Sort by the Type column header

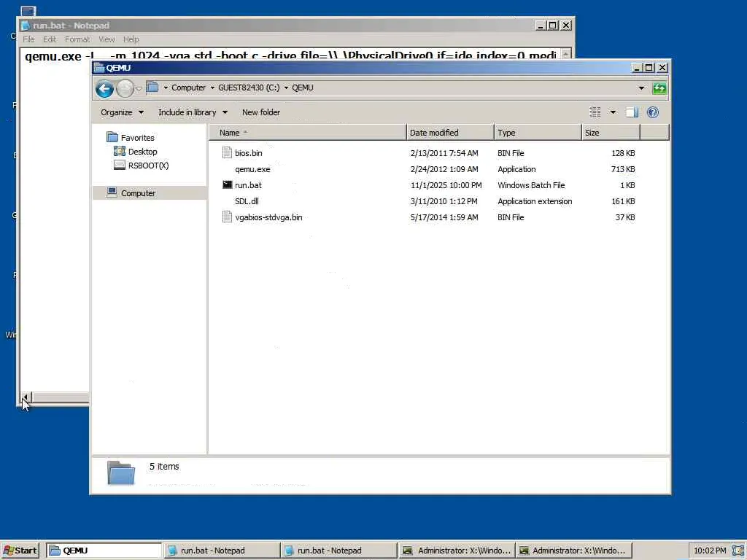tap(538, 133)
